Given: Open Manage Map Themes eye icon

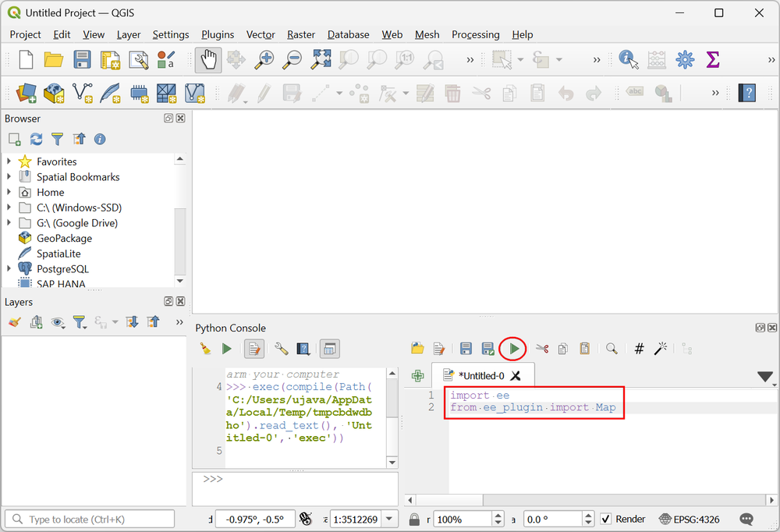Looking at the screenshot, I should pos(58,322).
